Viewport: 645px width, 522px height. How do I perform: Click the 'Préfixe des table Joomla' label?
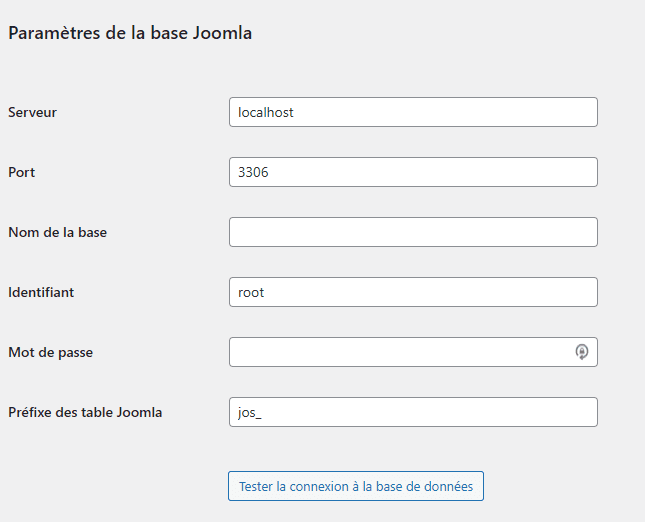(x=85, y=413)
